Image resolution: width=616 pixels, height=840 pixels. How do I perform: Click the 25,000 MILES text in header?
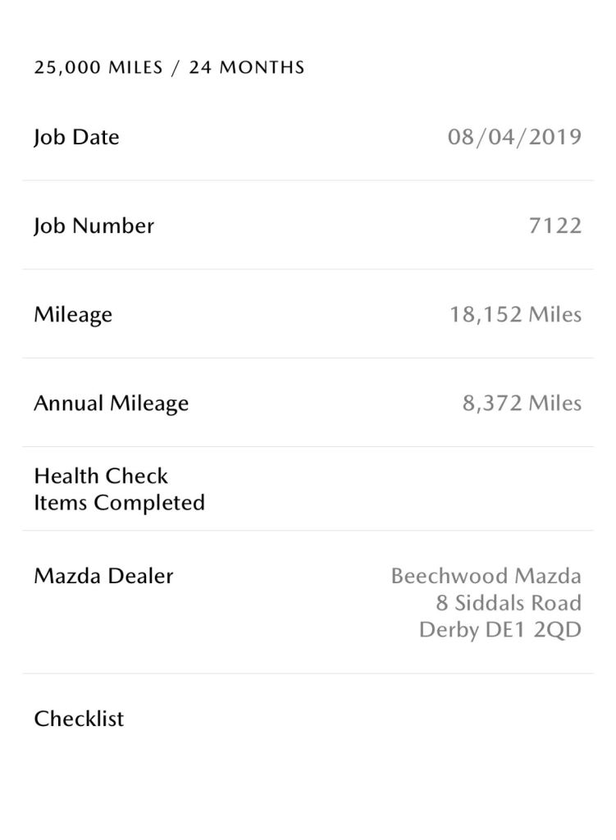[x=98, y=67]
